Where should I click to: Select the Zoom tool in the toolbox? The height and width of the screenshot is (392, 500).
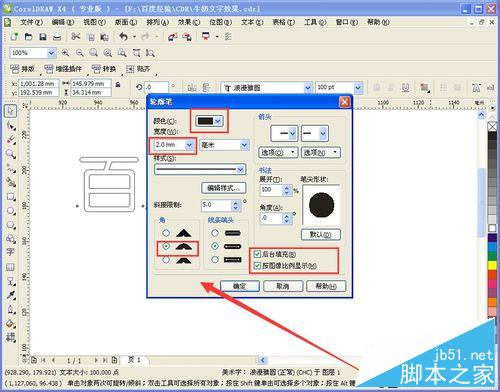point(11,154)
